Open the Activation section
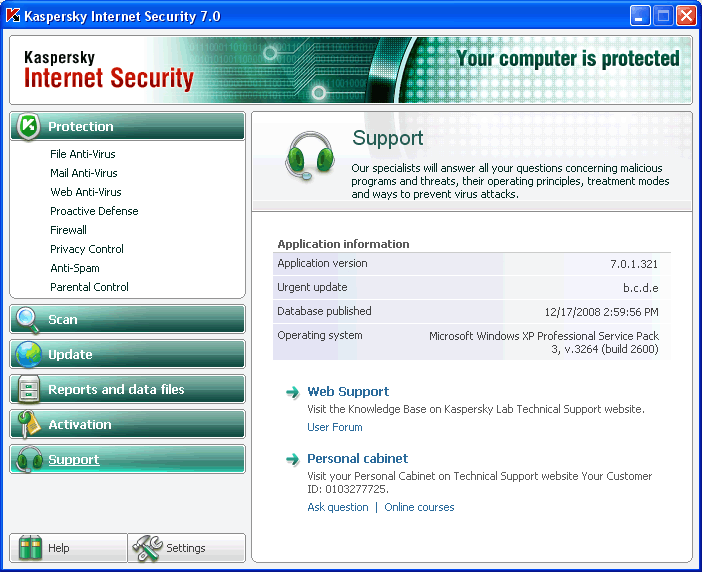The image size is (702, 572). click(128, 424)
